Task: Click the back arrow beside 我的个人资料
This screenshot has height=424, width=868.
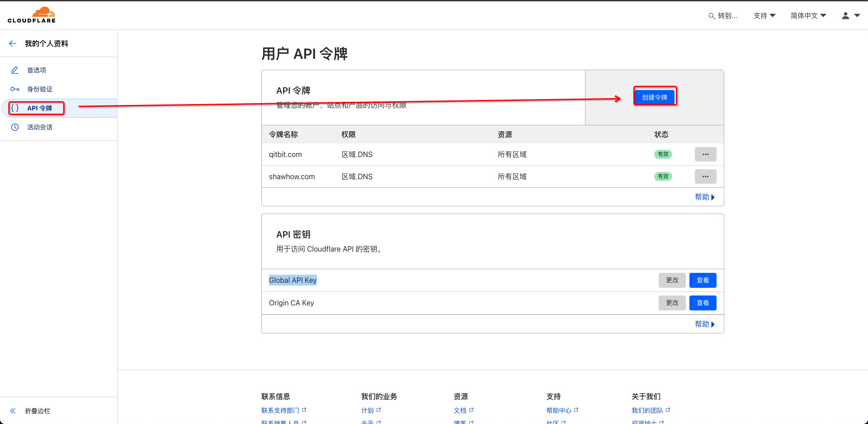Action: 13,43
